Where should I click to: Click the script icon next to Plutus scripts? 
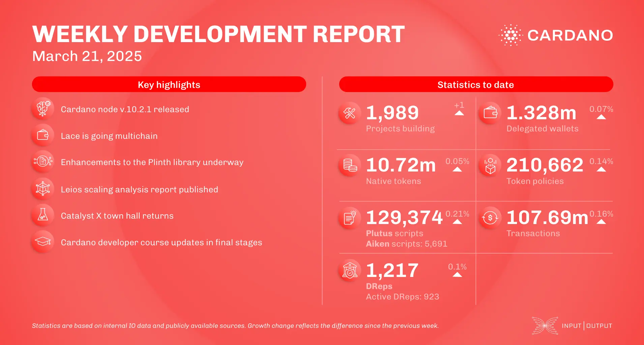click(350, 218)
